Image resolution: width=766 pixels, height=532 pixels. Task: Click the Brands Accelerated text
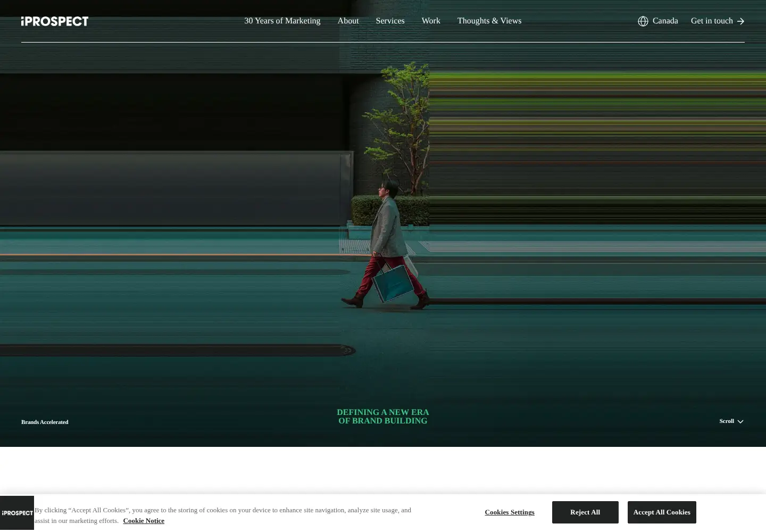pos(45,422)
